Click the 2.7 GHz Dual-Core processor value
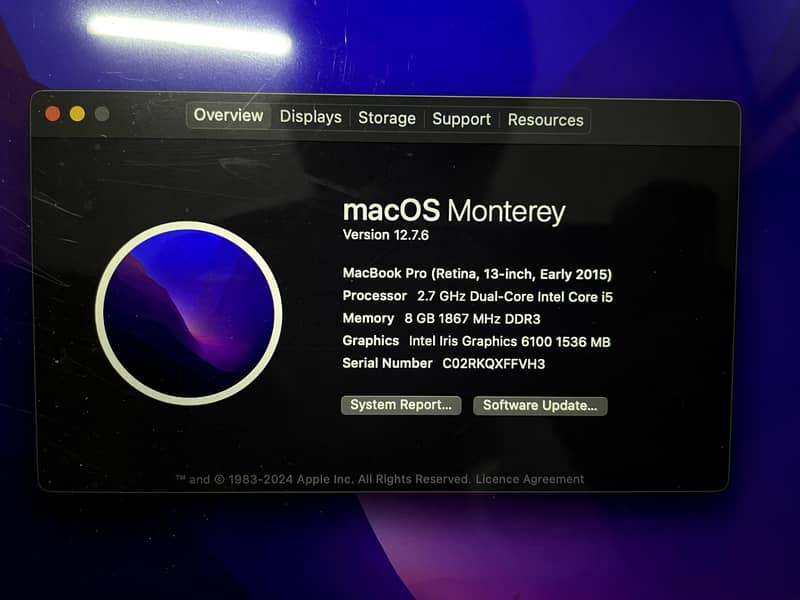800x600 pixels. pyautogui.click(x=515, y=296)
